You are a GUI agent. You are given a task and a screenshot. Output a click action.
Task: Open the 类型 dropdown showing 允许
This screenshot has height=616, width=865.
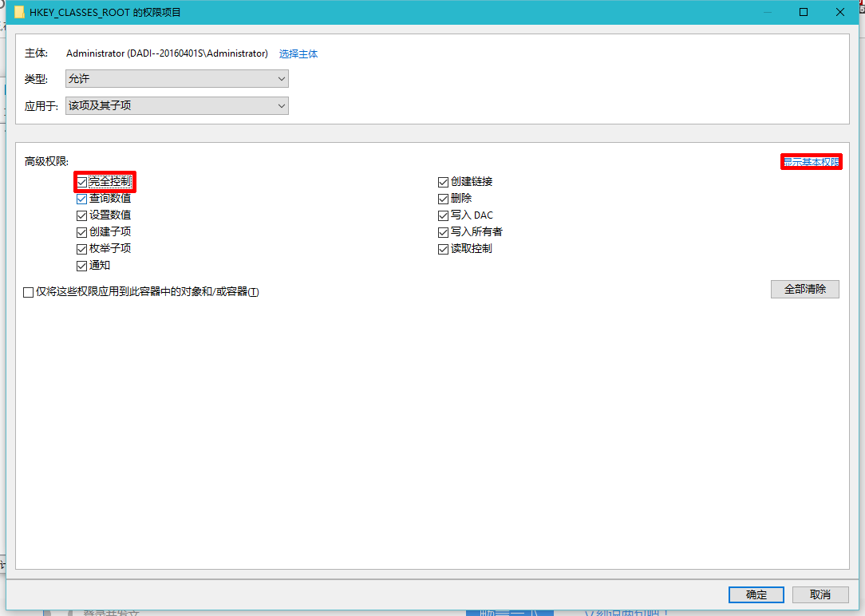coord(176,79)
